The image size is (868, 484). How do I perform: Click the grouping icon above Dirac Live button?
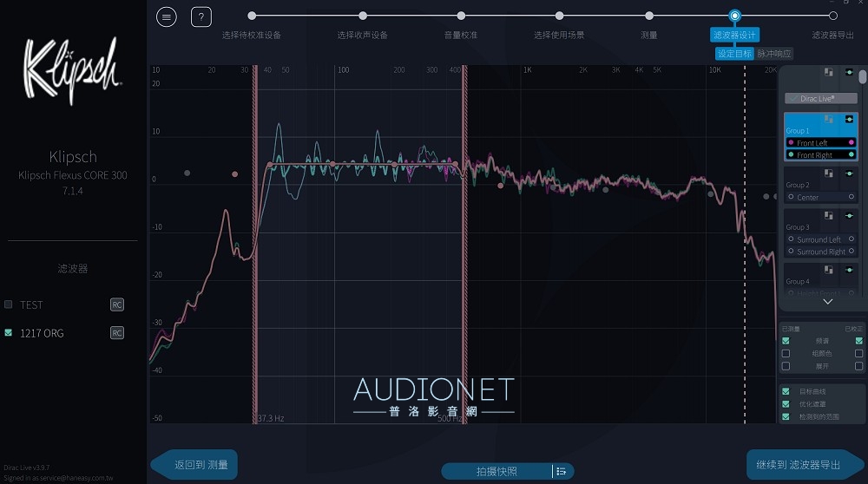[828, 72]
